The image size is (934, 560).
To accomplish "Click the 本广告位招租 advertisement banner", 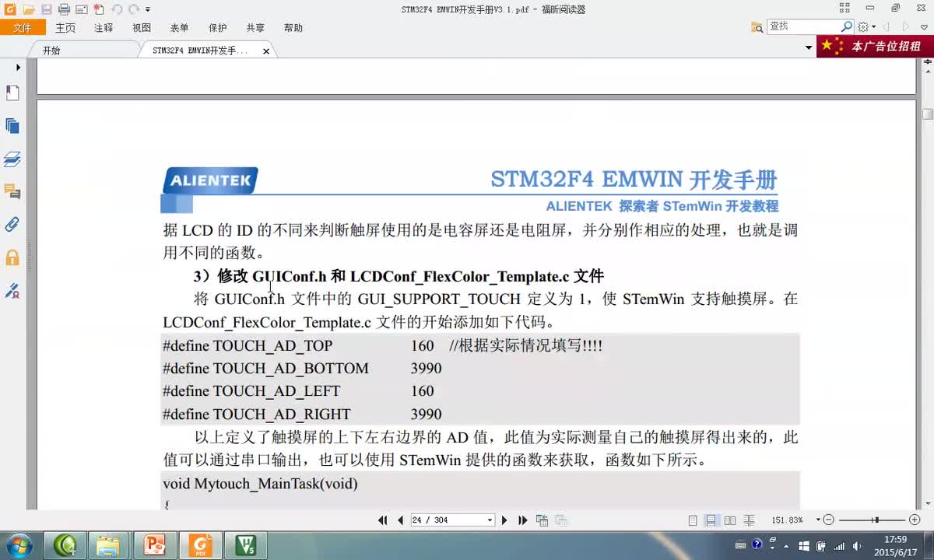I will coord(875,47).
